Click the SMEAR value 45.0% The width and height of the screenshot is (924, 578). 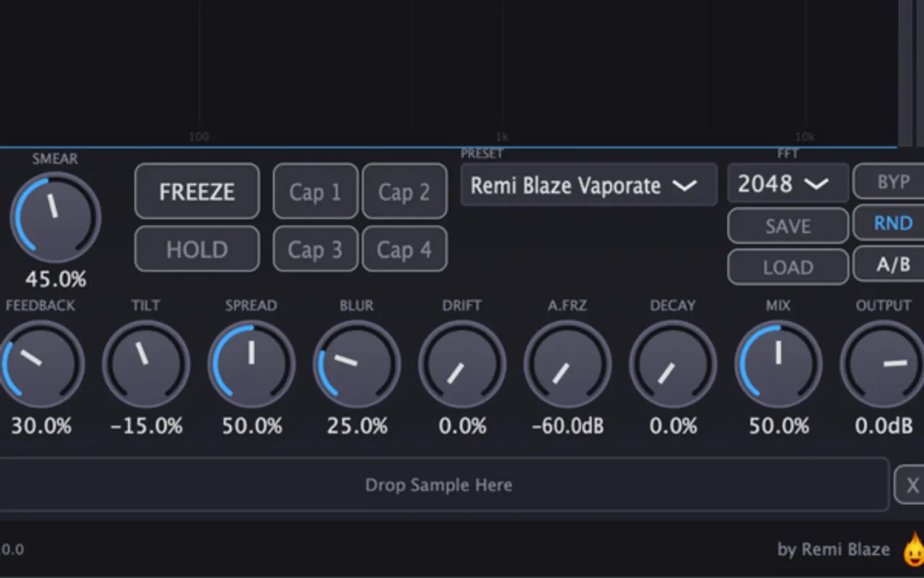coord(56,279)
